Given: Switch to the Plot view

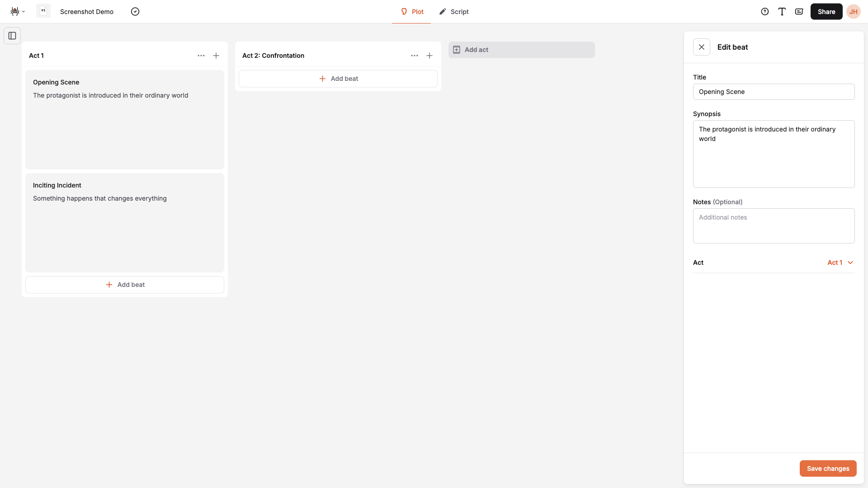Looking at the screenshot, I should [x=411, y=11].
